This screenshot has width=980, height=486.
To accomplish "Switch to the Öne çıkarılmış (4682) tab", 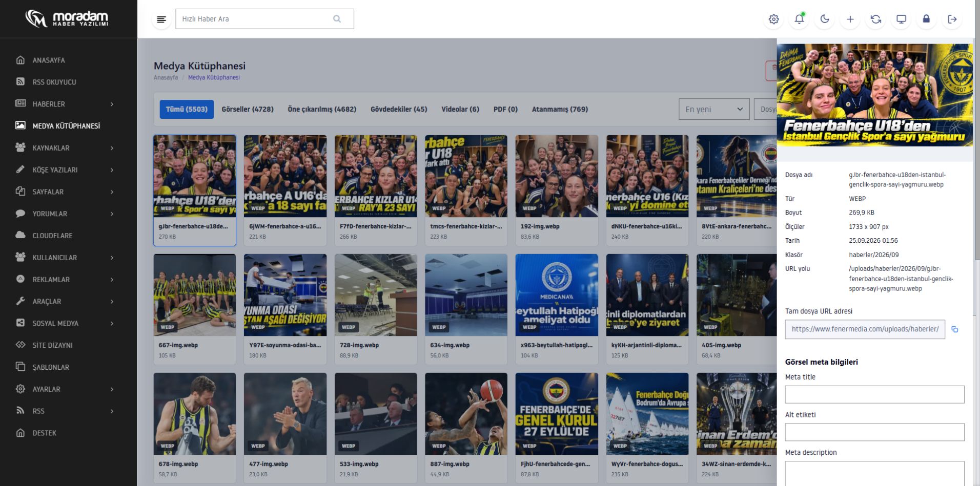I will [322, 109].
